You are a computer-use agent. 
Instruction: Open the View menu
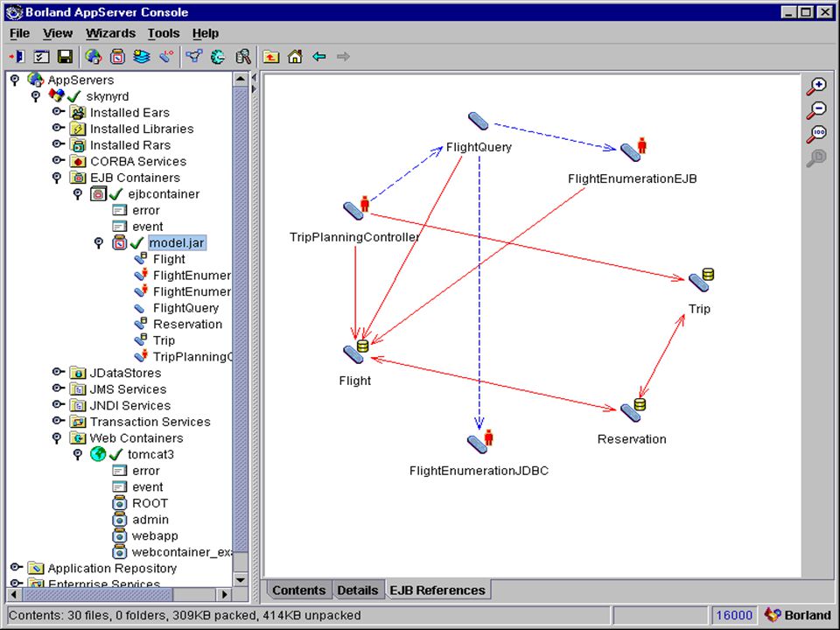point(58,33)
